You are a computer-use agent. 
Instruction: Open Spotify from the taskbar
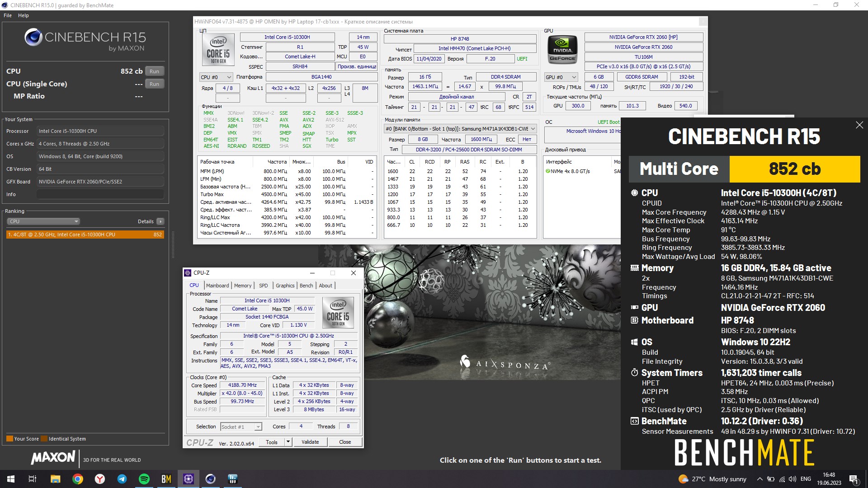point(144,479)
